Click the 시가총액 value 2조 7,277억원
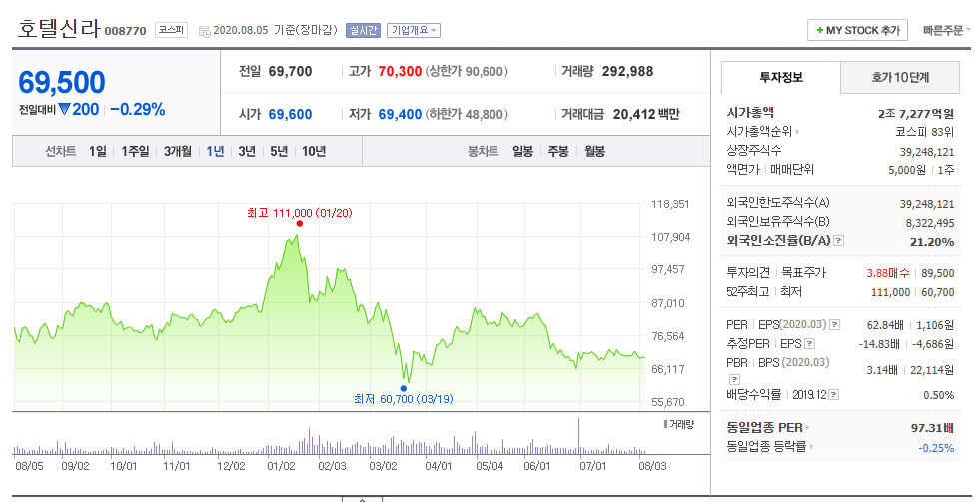 [916, 114]
